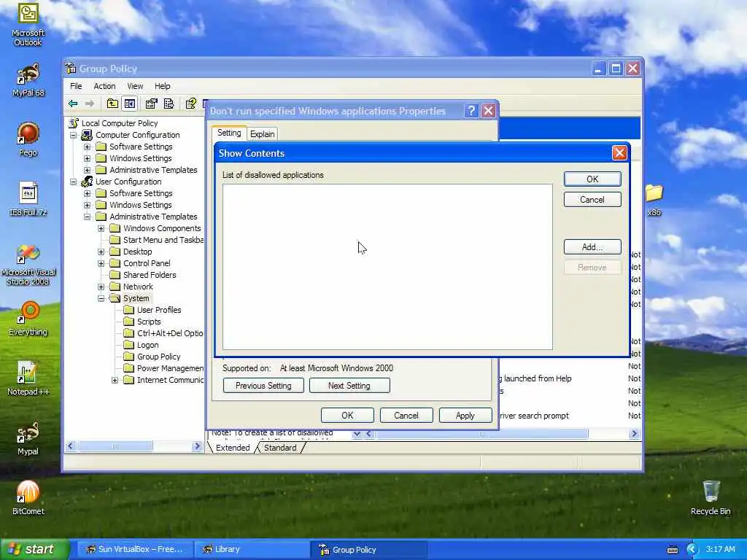This screenshot has width=747, height=560.
Task: Click the Start button on taskbar
Action: (35, 549)
